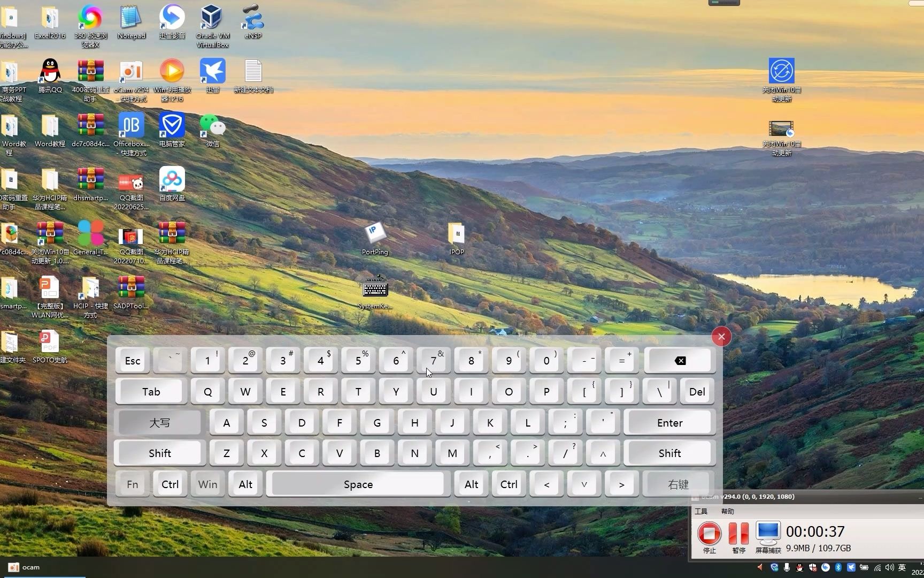The height and width of the screenshot is (578, 924).
Task: Click the Enter key on keyboard
Action: point(669,423)
